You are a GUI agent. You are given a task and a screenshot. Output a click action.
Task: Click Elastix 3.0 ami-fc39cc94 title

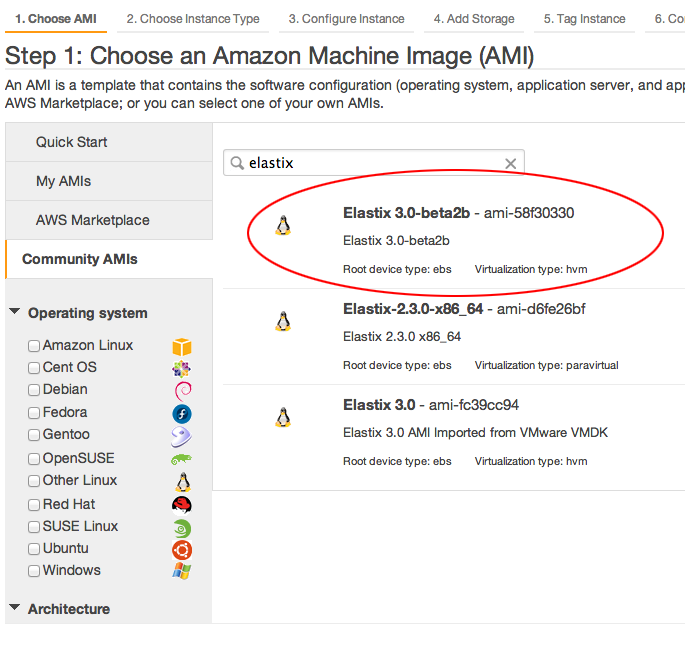[431, 405]
